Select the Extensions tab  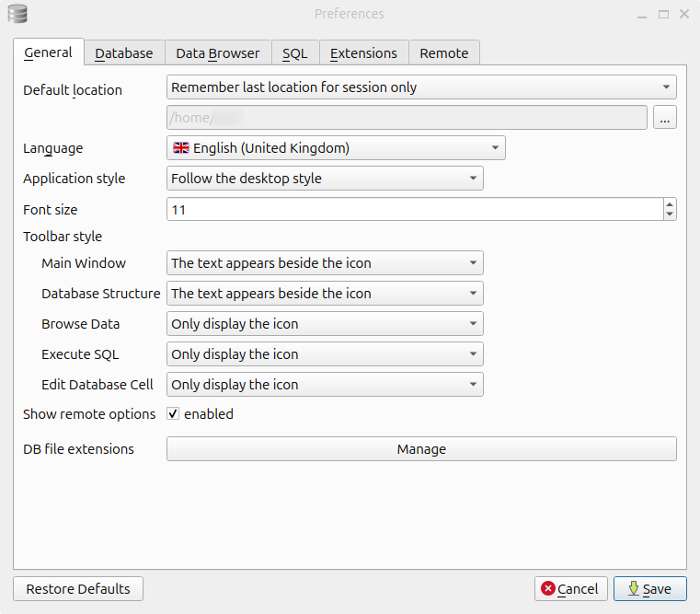(x=364, y=53)
